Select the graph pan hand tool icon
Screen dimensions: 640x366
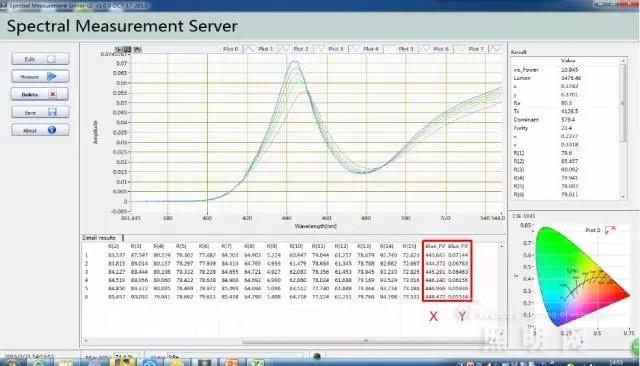137,49
